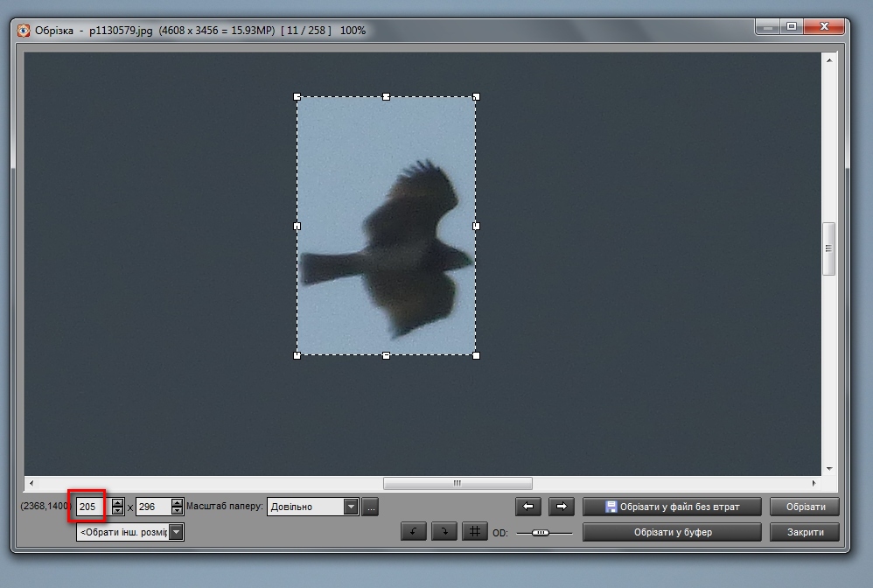873x588 pixels.
Task: Click the next image right arrow button
Action: (x=561, y=507)
